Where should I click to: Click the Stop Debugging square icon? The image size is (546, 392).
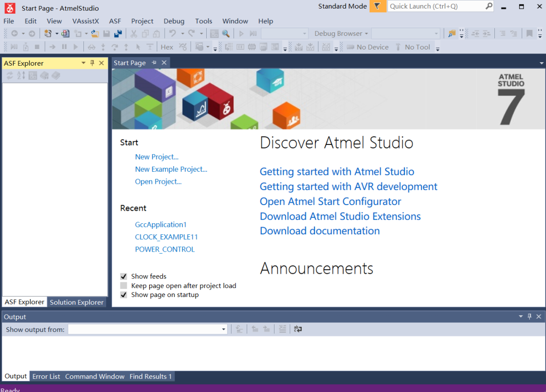coord(37,47)
